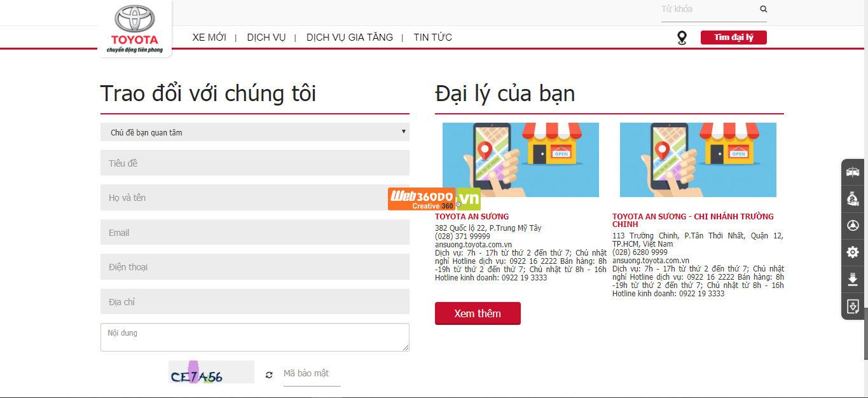
Task: Click the Toyota An Sương dealer image
Action: click(521, 160)
